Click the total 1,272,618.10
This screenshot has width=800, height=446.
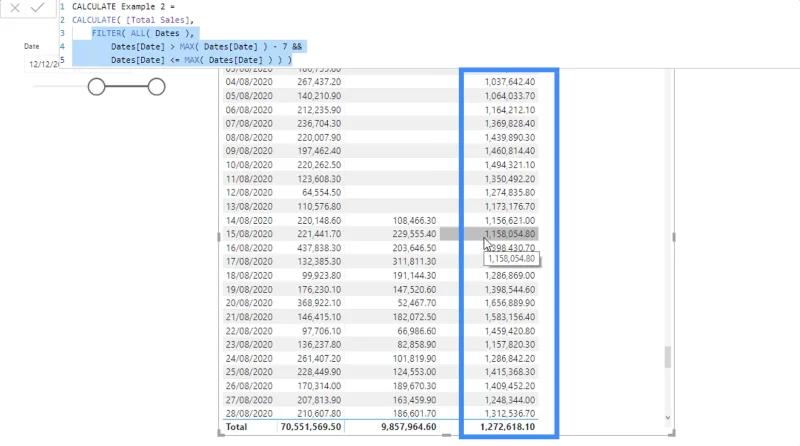tap(507, 427)
